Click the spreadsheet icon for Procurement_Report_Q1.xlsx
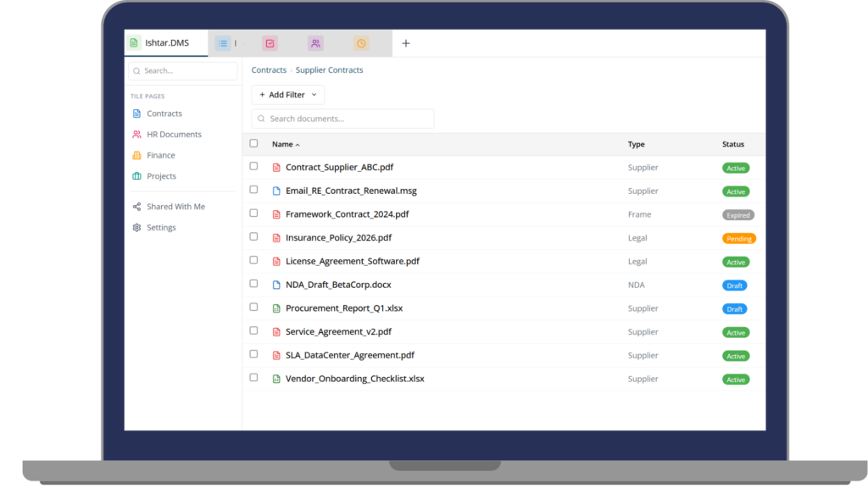 pyautogui.click(x=276, y=308)
